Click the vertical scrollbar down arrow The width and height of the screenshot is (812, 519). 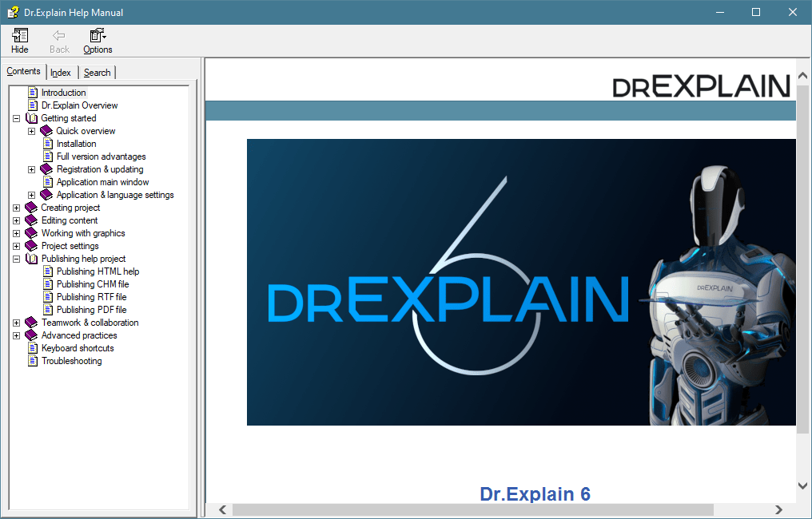pyautogui.click(x=803, y=485)
